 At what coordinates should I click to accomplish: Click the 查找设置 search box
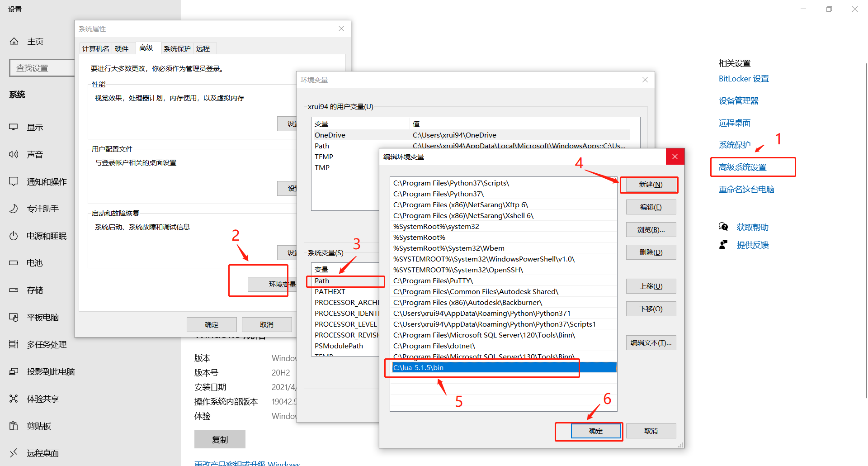[42, 67]
